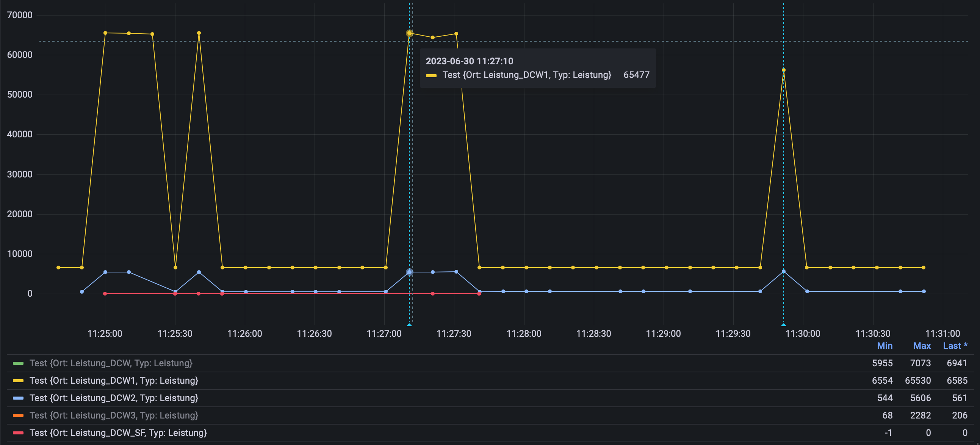Toggle visibility of Leistung_DCW1 series label
The width and height of the screenshot is (980, 445).
click(x=114, y=381)
